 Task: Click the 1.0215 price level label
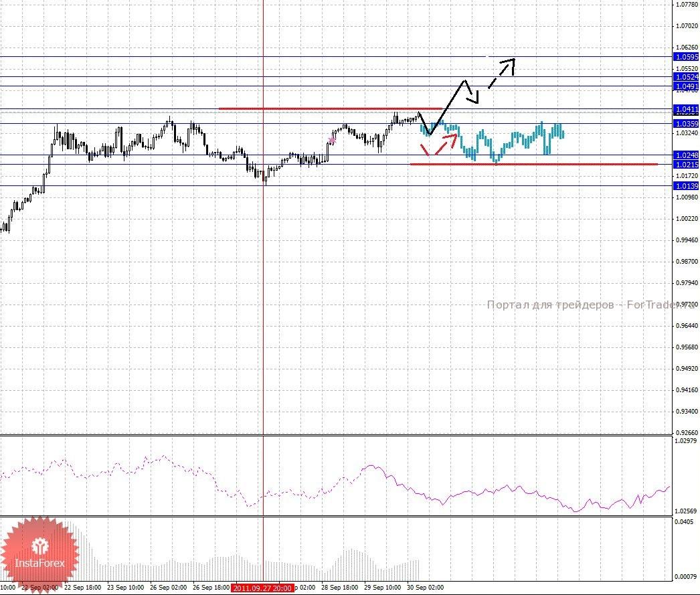(x=686, y=165)
